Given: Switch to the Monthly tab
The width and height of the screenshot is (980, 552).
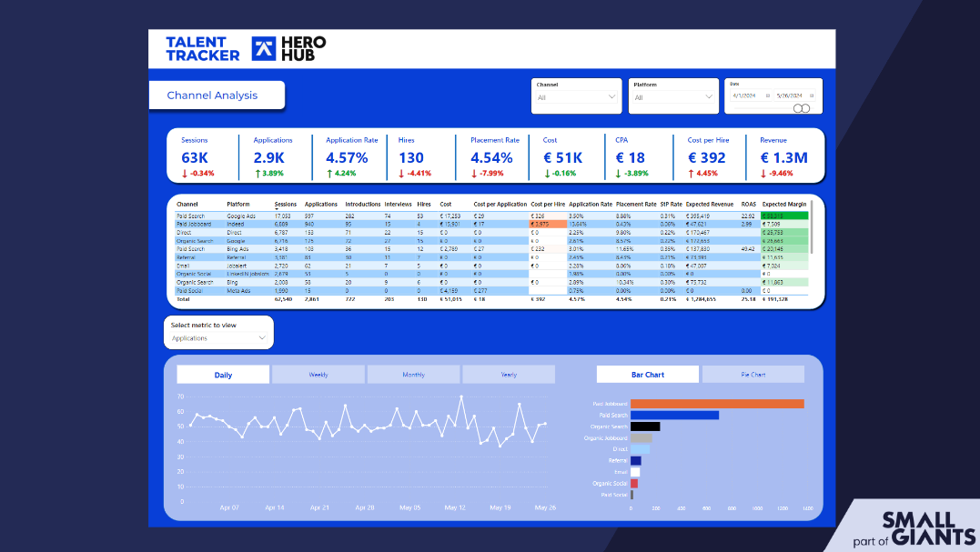Looking at the screenshot, I should (412, 374).
